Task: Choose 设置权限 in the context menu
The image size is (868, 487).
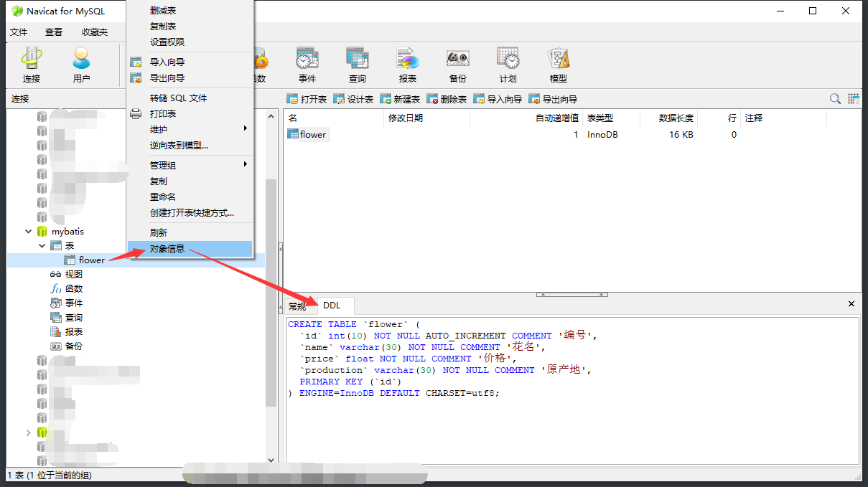Action: click(x=167, y=42)
